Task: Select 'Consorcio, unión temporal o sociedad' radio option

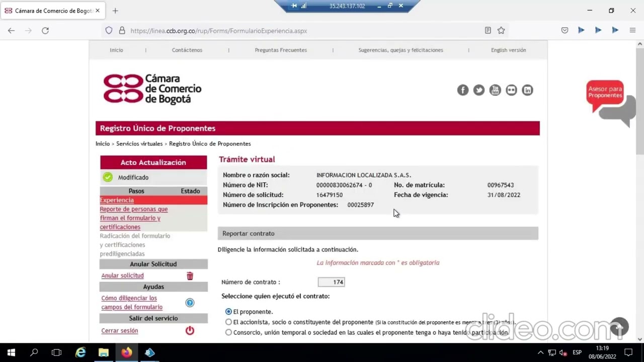Action: coord(228,332)
